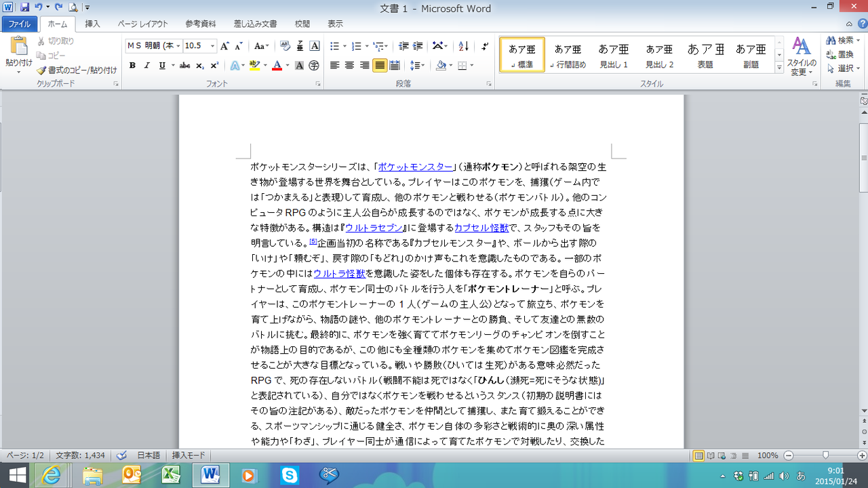This screenshot has height=488, width=868.
Task: Click the Save icon in quick access toolbar
Action: tap(24, 7)
